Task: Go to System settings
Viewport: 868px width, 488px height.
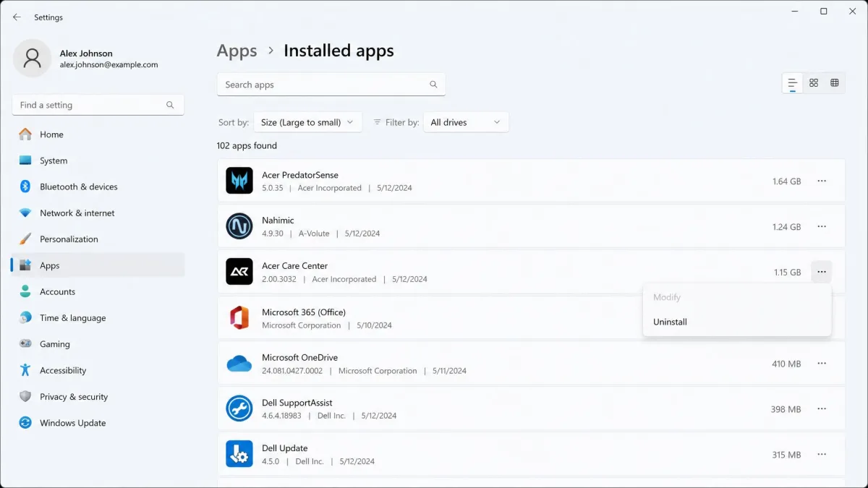Action: (98, 160)
